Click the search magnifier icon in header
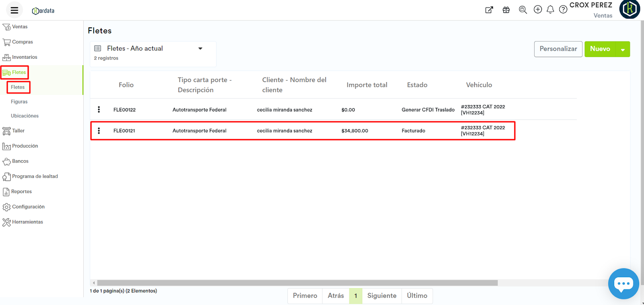 [523, 10]
